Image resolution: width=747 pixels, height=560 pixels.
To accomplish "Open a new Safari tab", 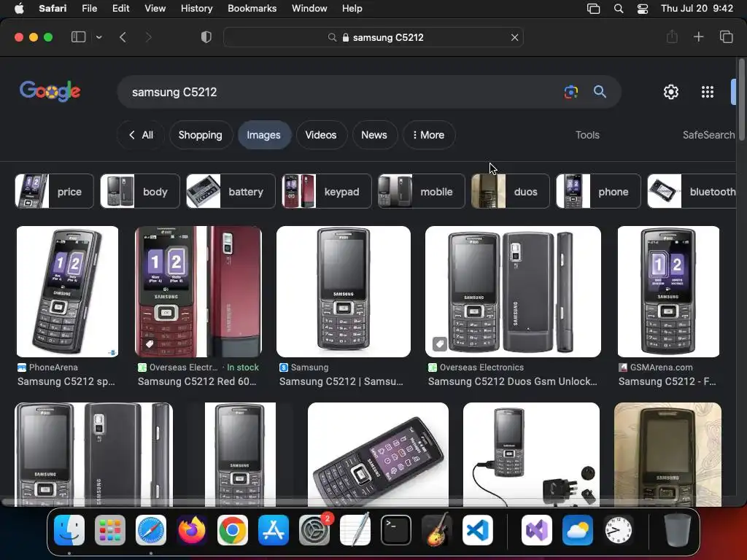I will 698,36.
